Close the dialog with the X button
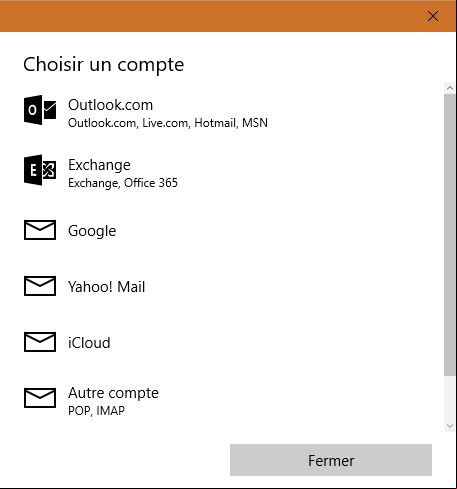Image resolution: width=457 pixels, height=489 pixels. click(433, 16)
